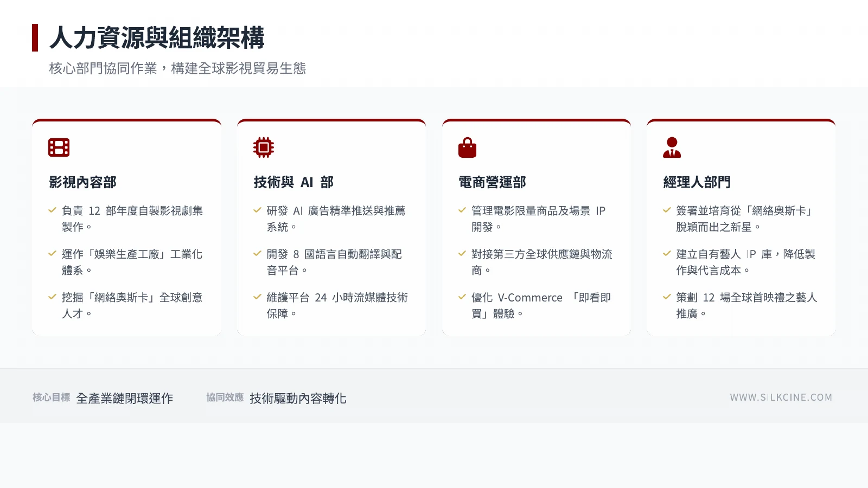Click footer text 全產業鏈閉環運作
The image size is (868, 488).
[x=125, y=399]
